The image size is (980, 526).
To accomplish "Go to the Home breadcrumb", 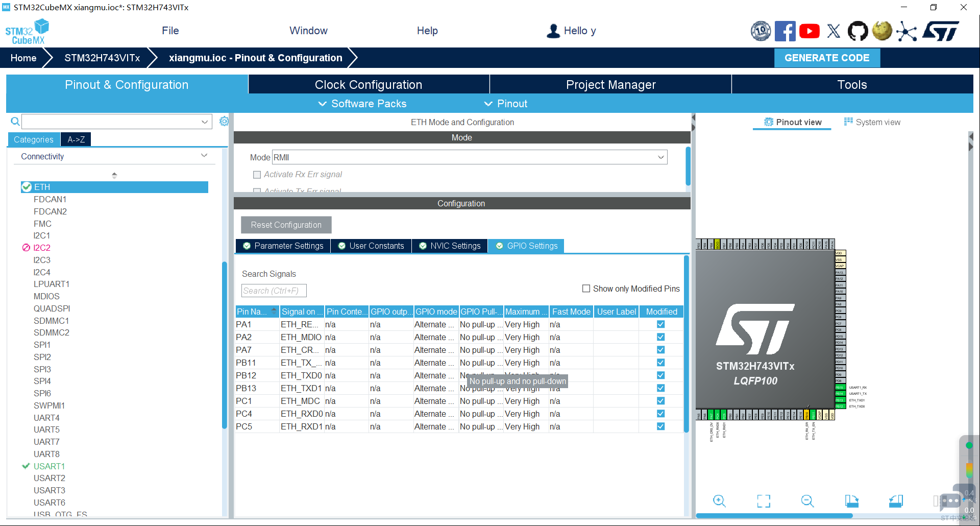I will pyautogui.click(x=23, y=58).
